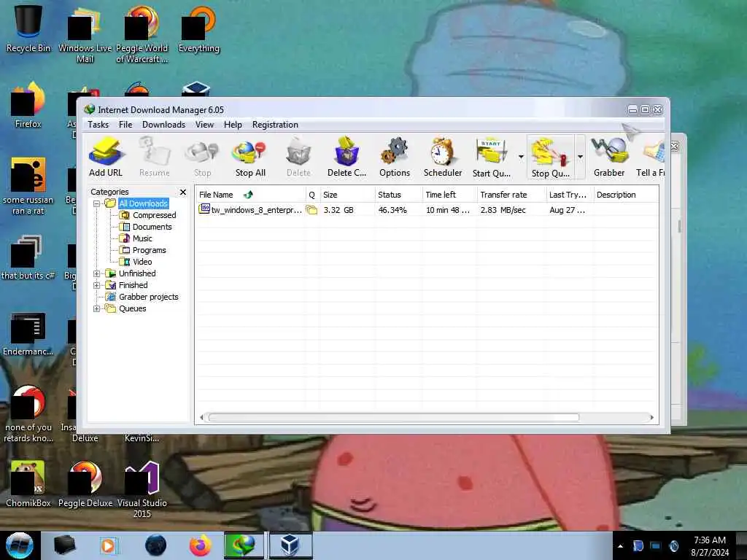Open Start Queue dropdown arrow

pyautogui.click(x=521, y=157)
